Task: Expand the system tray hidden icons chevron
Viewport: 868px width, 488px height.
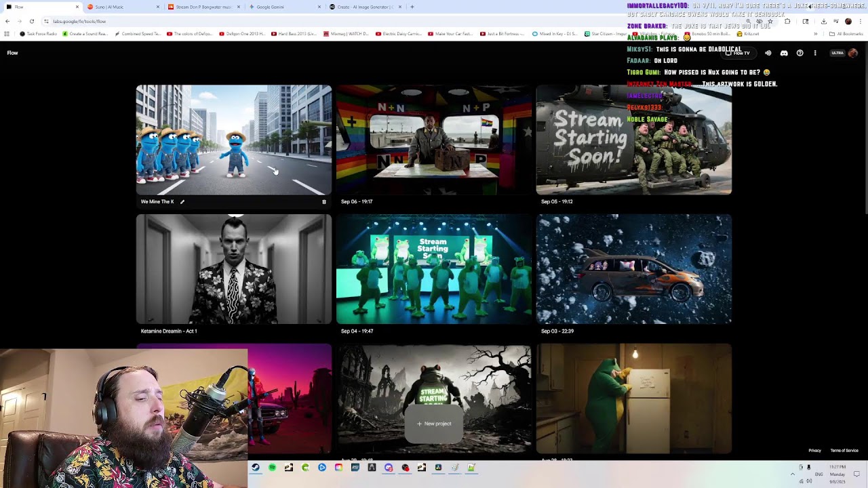Action: pos(793,474)
